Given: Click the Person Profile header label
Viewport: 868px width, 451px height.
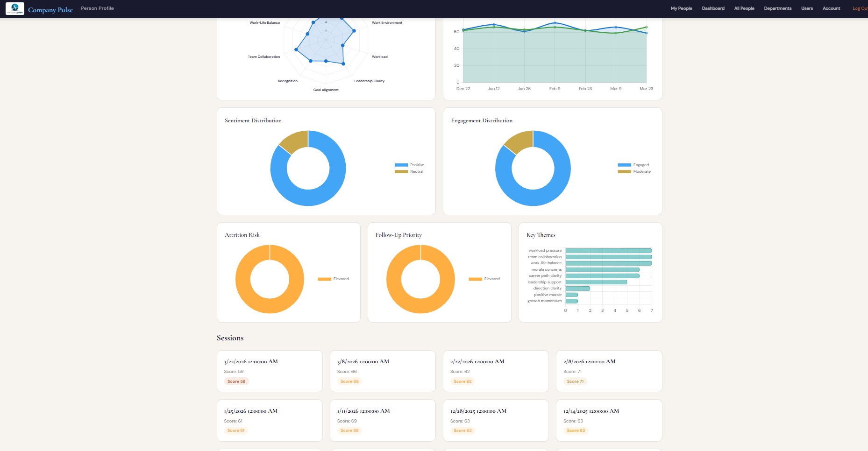Looking at the screenshot, I should tap(97, 8).
